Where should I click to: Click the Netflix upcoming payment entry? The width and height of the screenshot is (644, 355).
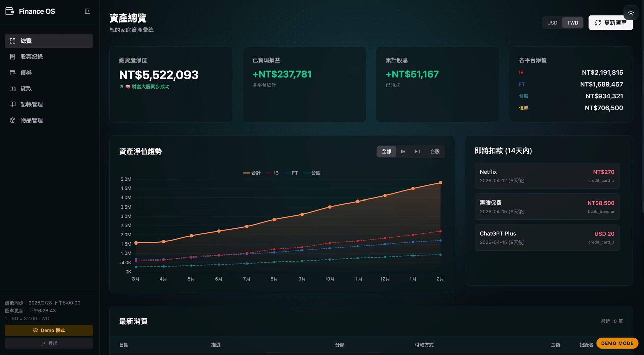coord(547,175)
